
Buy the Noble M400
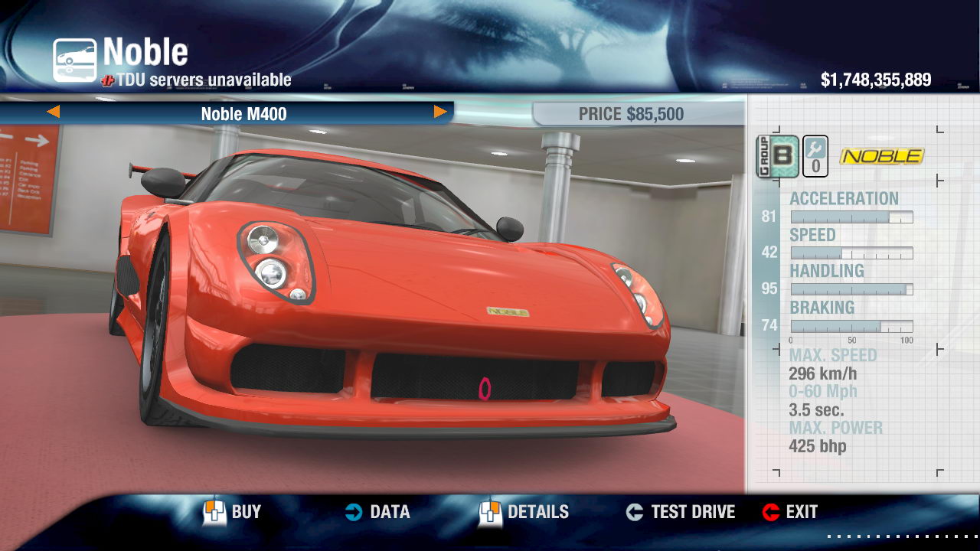point(247,512)
